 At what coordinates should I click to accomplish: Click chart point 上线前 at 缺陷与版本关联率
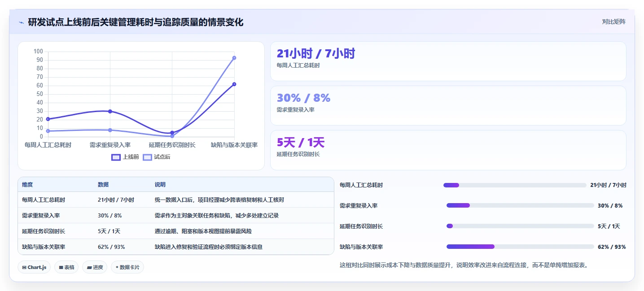point(234,84)
